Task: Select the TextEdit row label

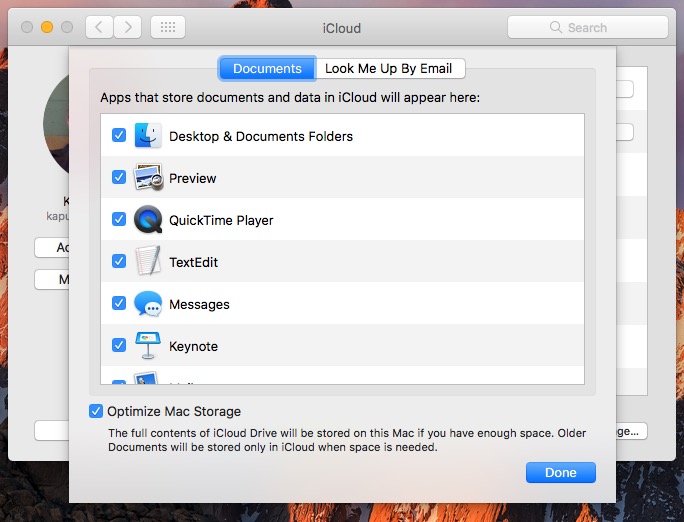Action: tap(193, 263)
